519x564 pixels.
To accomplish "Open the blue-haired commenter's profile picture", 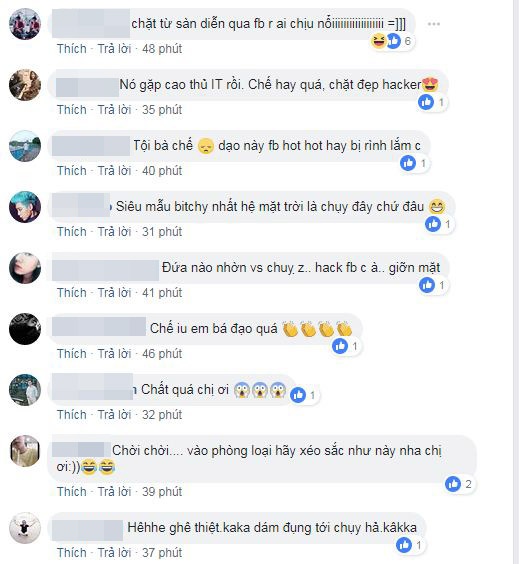I will (25, 207).
